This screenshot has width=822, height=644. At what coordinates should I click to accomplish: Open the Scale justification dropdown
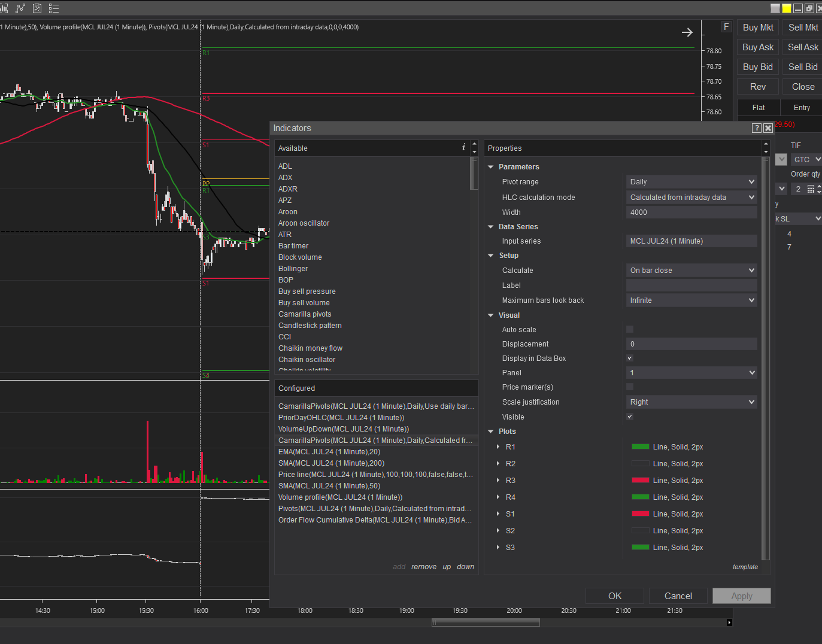click(x=691, y=402)
